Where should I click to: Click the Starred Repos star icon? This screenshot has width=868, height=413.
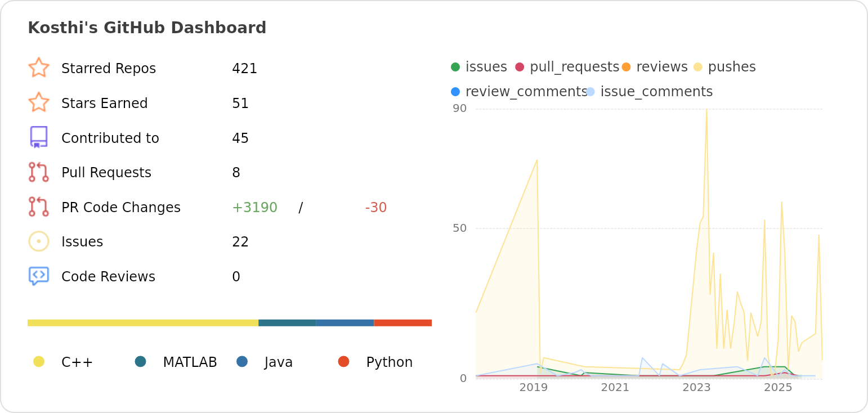tap(39, 68)
